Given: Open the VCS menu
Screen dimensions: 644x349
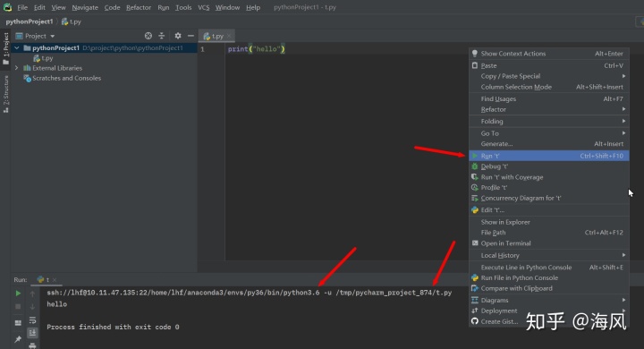Looking at the screenshot, I should 203,7.
